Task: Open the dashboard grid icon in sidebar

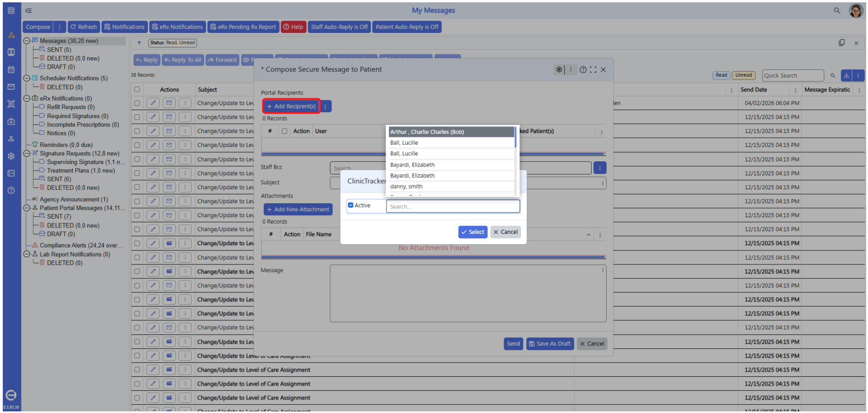Action: point(11,10)
